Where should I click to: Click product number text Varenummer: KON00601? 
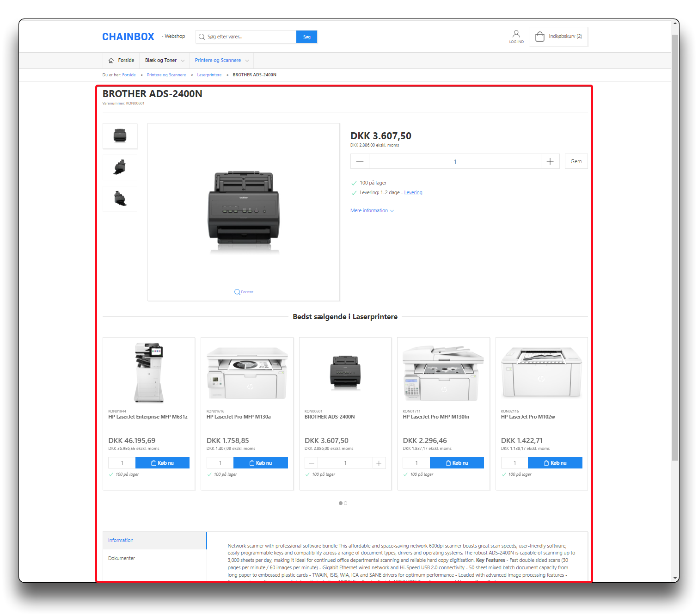click(123, 104)
